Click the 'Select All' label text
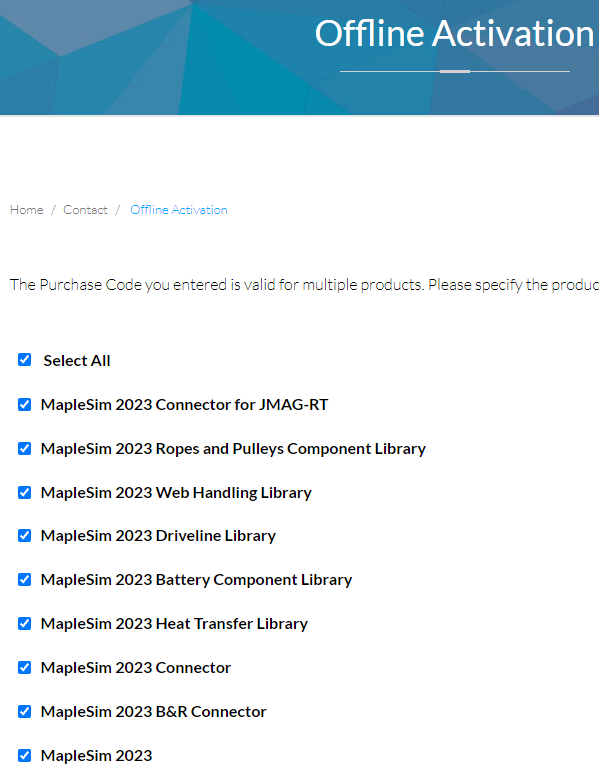The width and height of the screenshot is (599, 766). tap(77, 361)
